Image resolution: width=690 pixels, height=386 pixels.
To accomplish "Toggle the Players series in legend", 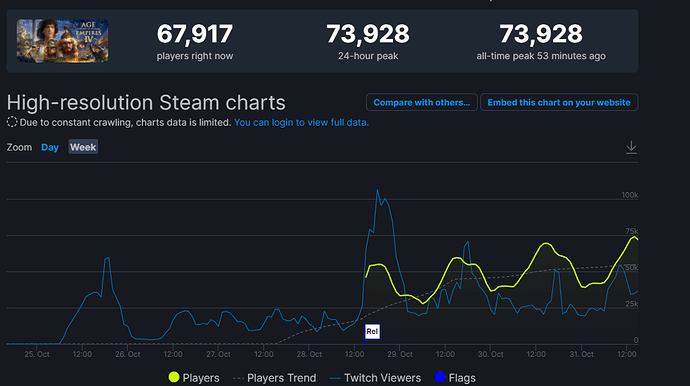I will 194,378.
